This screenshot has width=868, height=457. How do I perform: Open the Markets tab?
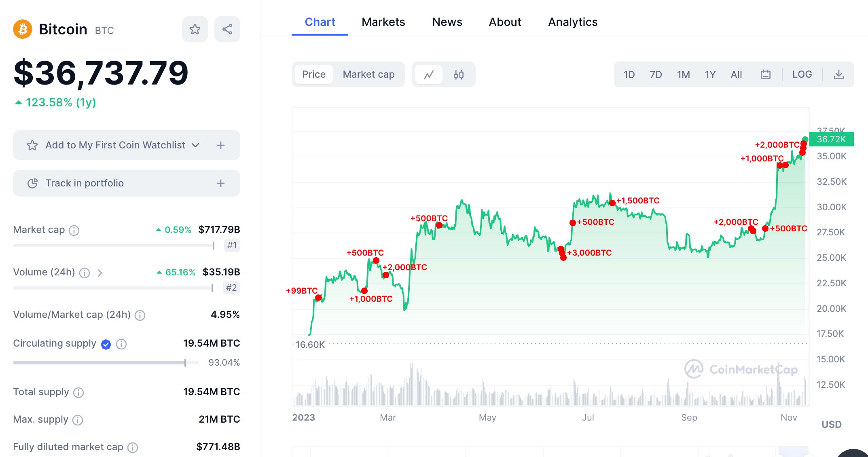(383, 22)
